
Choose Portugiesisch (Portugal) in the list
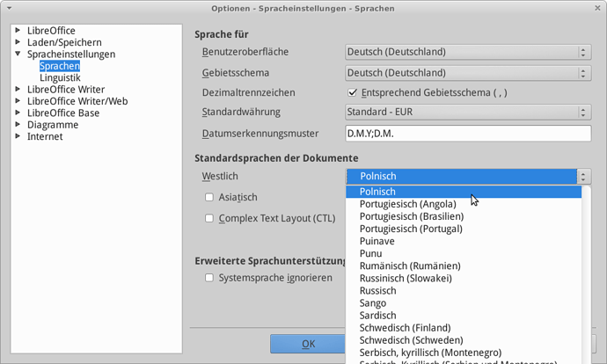464,229
